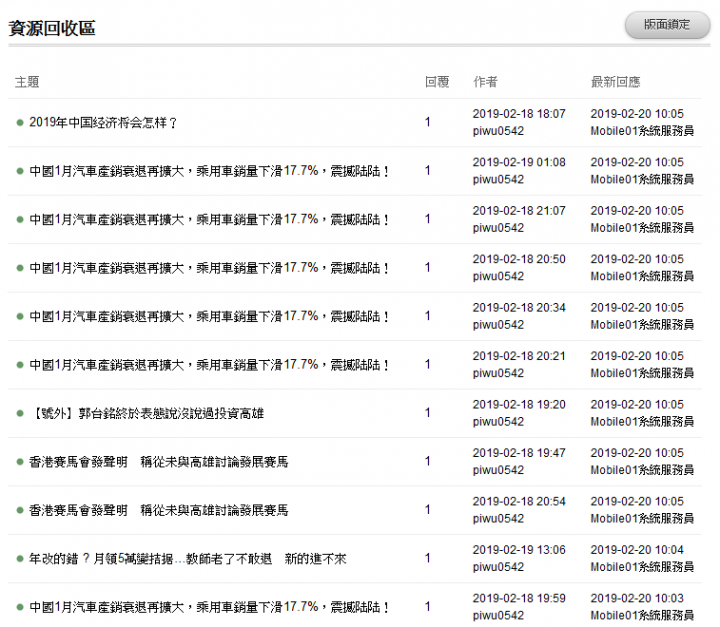Screen dimensions: 720x627
Task: Click the 最新回應 column header
Action: pyautogui.click(x=615, y=82)
